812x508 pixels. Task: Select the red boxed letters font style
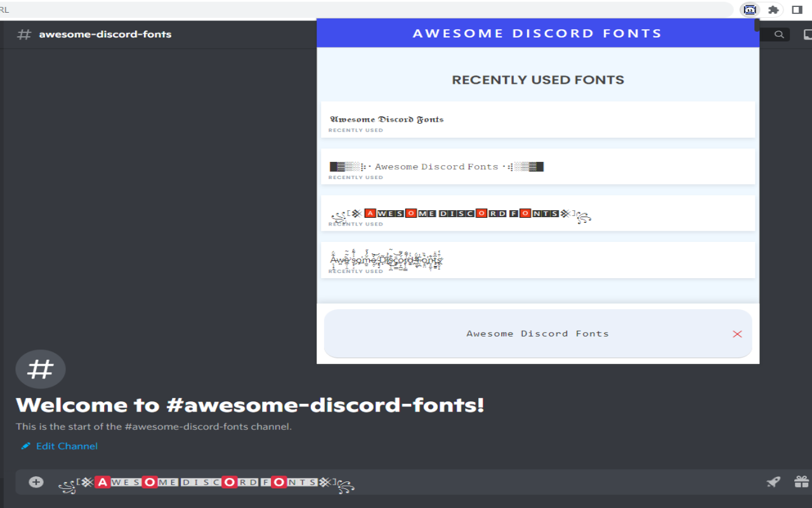tap(538, 213)
